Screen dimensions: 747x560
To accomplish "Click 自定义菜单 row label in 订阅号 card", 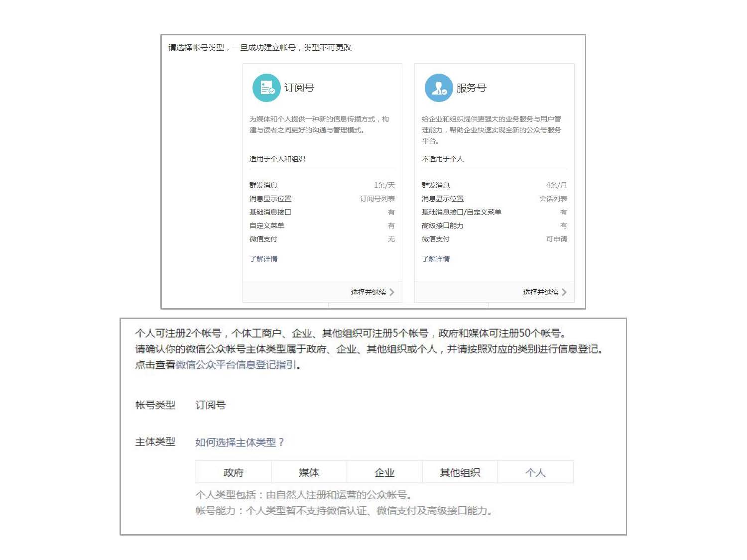I will pyautogui.click(x=267, y=225).
